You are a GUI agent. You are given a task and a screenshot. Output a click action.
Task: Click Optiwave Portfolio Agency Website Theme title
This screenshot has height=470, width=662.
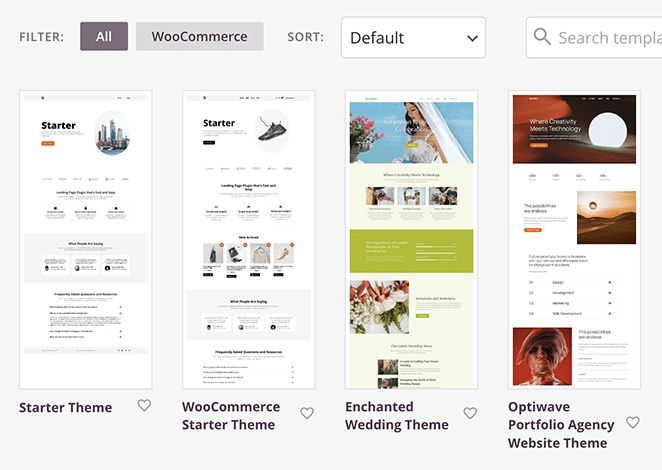click(x=558, y=425)
